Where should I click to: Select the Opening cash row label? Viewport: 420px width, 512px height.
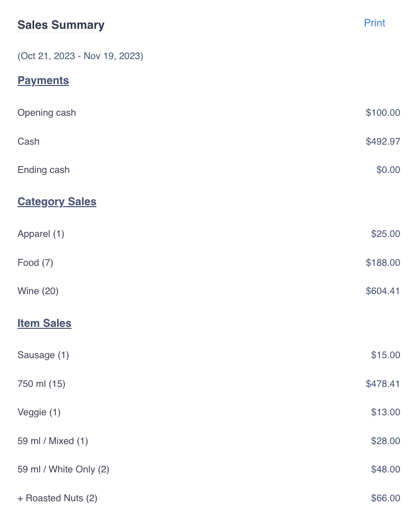[47, 113]
